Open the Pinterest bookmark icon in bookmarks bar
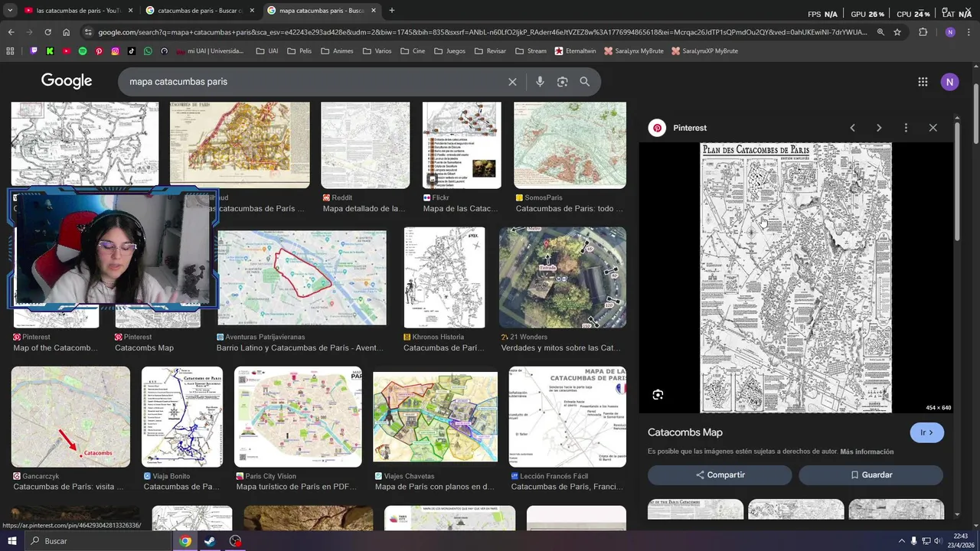Image resolution: width=980 pixels, height=551 pixels. click(99, 51)
